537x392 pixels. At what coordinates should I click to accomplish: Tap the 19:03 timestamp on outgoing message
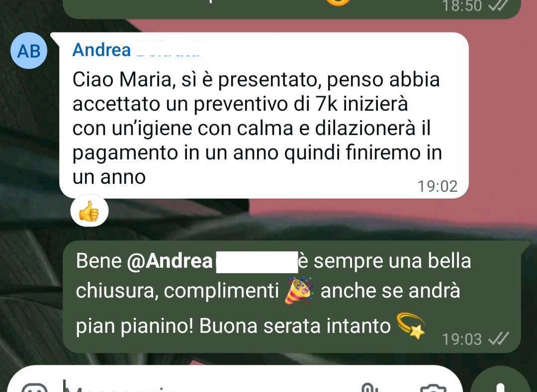click(461, 339)
